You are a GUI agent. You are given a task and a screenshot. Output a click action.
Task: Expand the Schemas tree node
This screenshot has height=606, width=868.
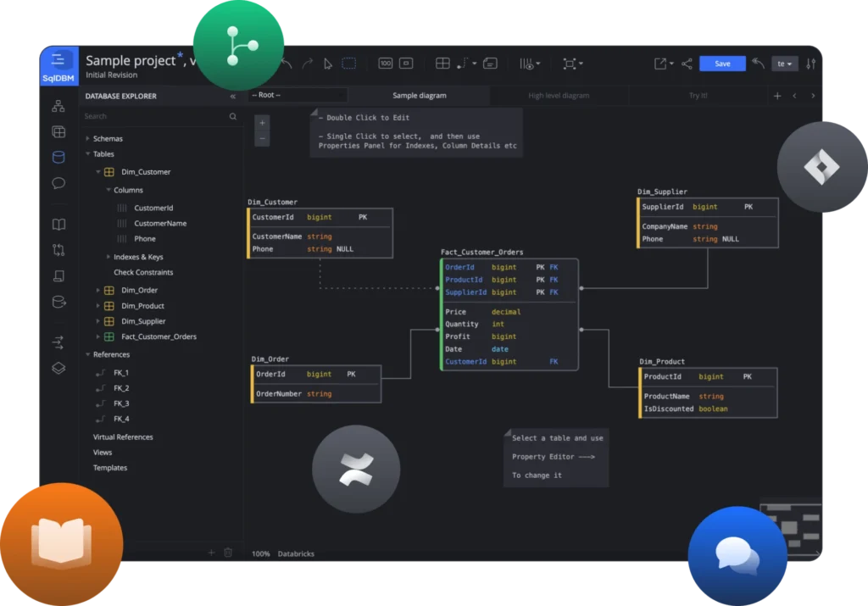click(x=87, y=139)
